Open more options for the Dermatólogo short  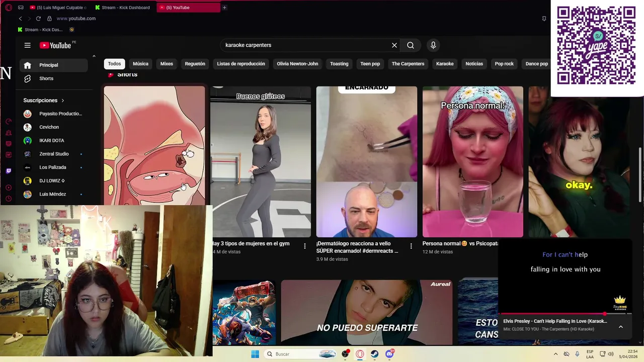point(411,246)
